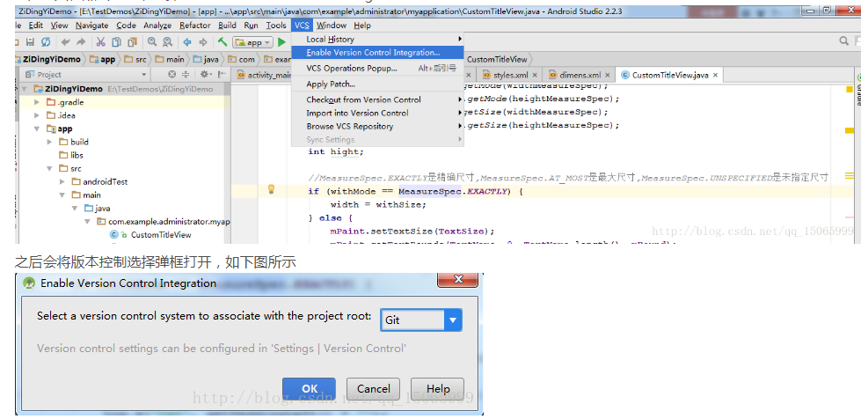Expand the androidTest folder
This screenshot has width=868, height=419.
coord(62,182)
